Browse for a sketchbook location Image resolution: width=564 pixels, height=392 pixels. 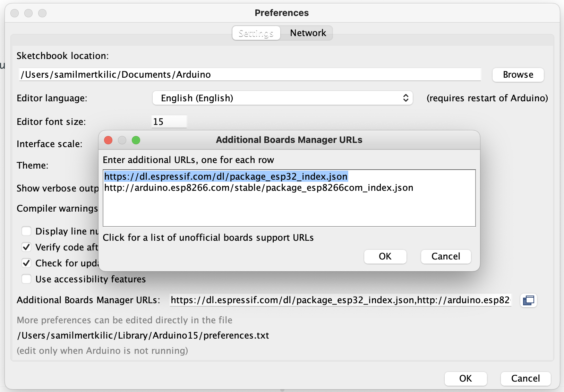pos(518,75)
